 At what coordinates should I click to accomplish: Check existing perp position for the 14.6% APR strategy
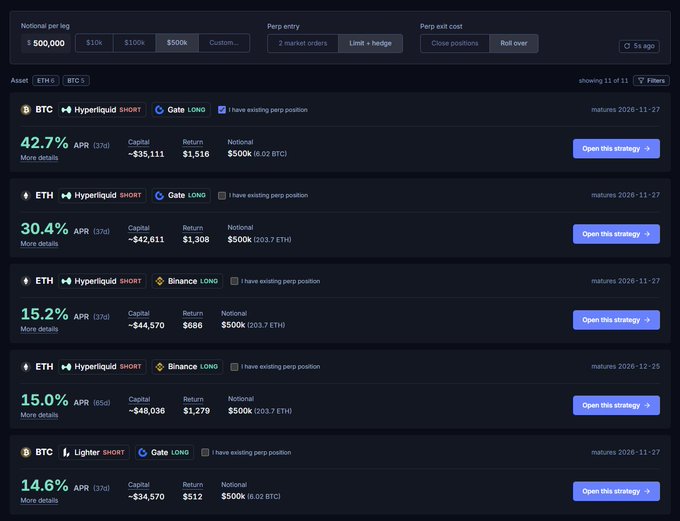tap(205, 452)
